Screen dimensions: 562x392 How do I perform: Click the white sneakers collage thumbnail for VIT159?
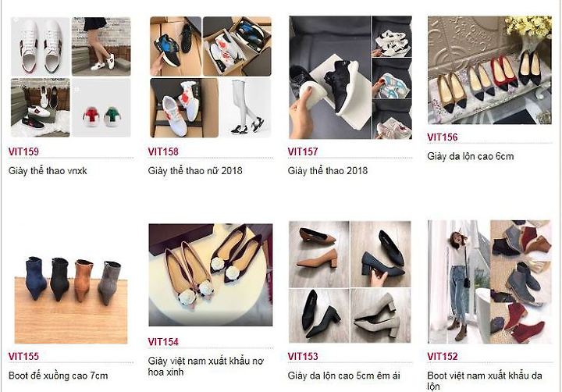pyautogui.click(x=70, y=77)
